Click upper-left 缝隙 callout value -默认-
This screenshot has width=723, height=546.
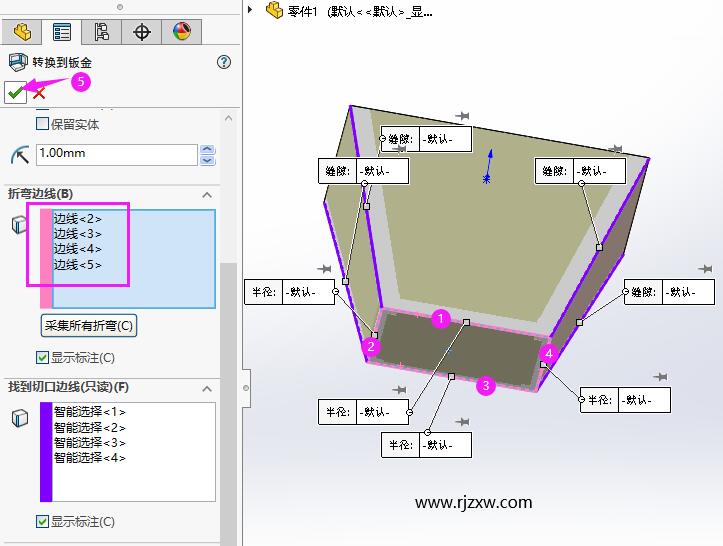pos(383,171)
